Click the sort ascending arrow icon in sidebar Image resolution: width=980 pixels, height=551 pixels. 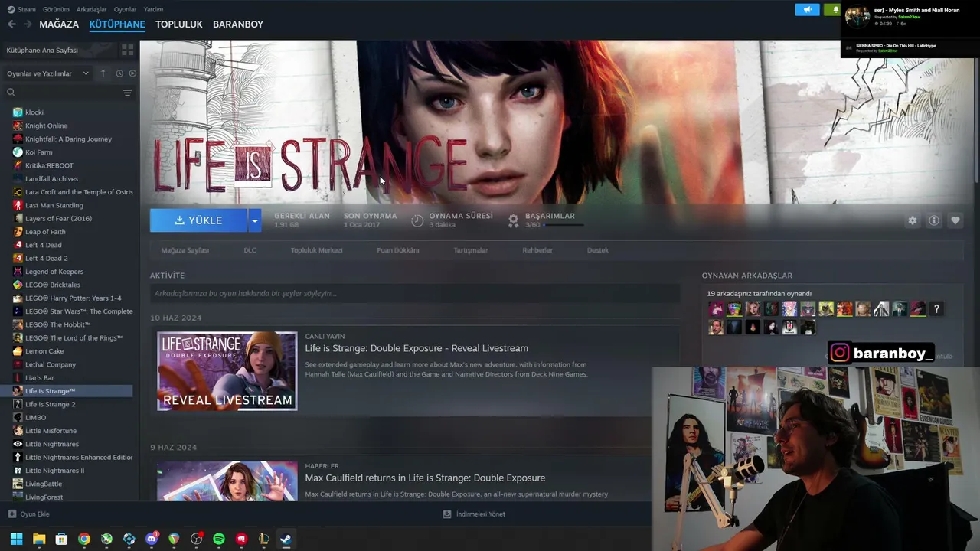(x=103, y=73)
